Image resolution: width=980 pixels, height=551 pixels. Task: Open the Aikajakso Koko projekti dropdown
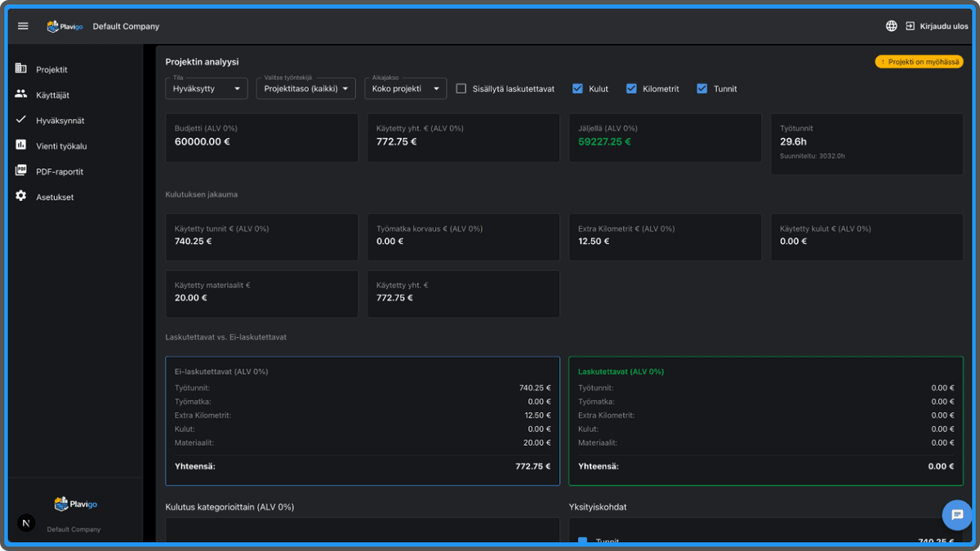click(x=405, y=88)
